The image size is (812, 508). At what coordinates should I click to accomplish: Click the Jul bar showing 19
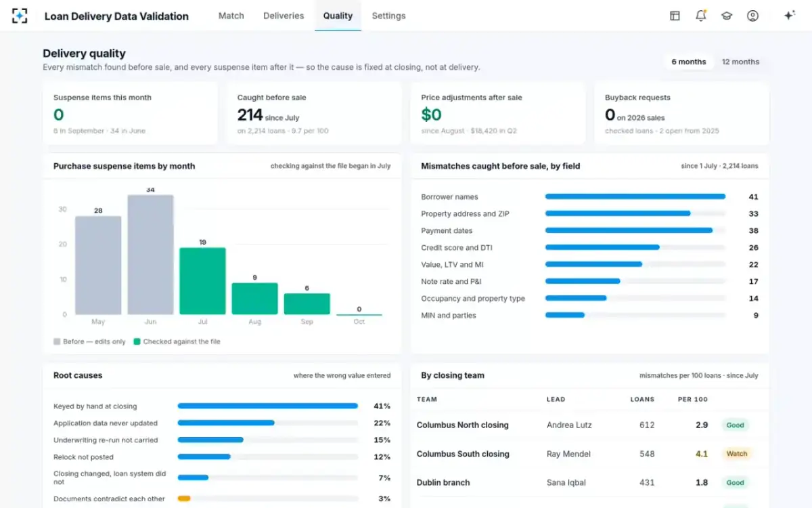pos(202,281)
